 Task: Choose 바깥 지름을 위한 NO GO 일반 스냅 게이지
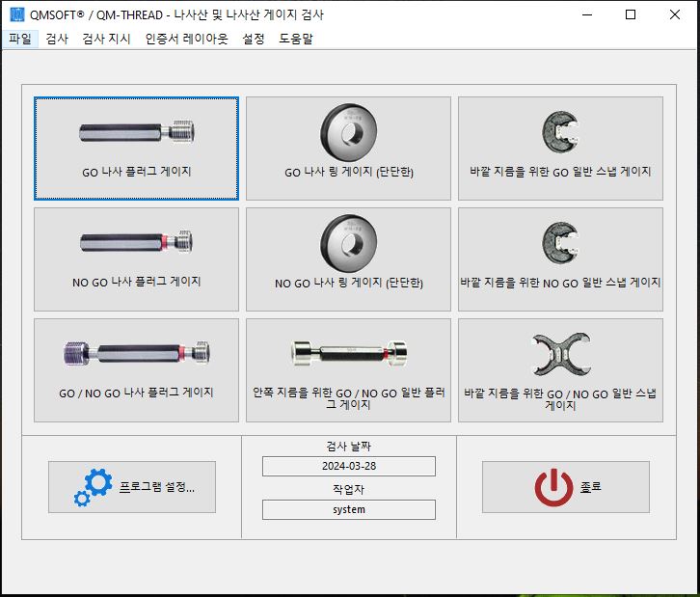pyautogui.click(x=560, y=259)
